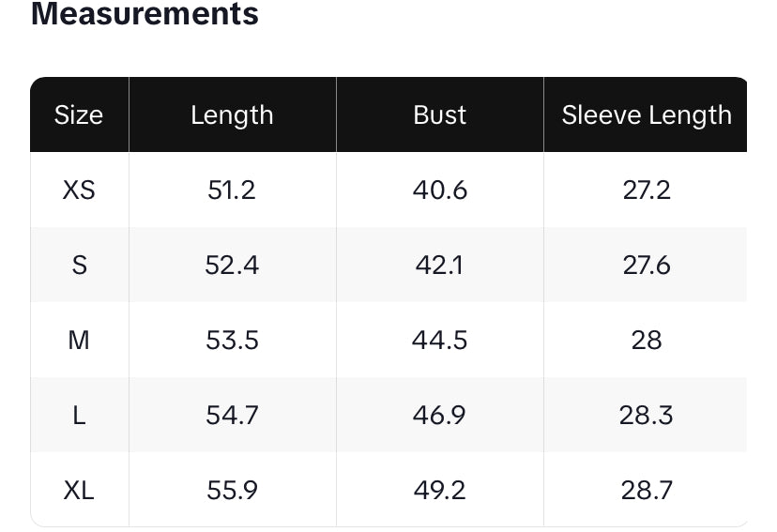Click the Size column header
Image resolution: width=777 pixels, height=532 pixels.
click(79, 114)
